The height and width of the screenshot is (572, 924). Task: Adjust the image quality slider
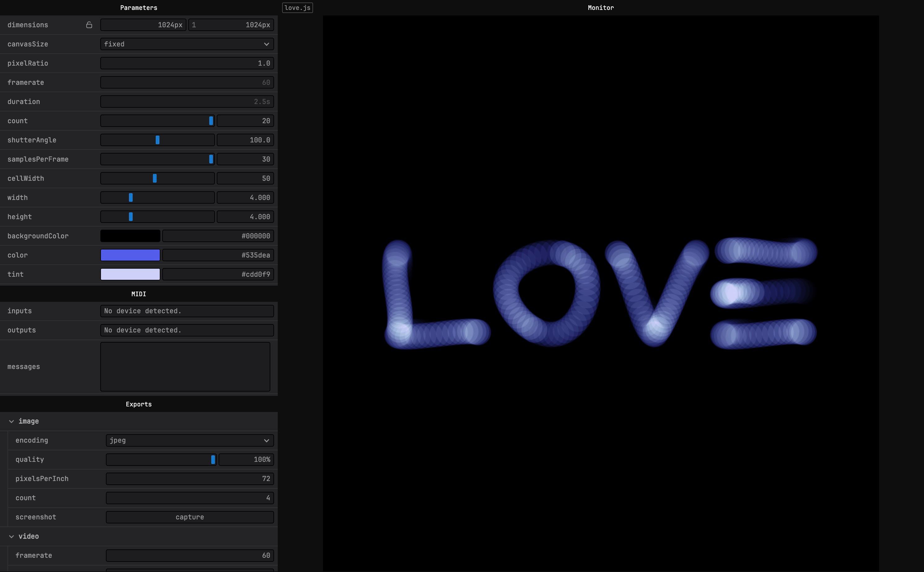point(161,460)
